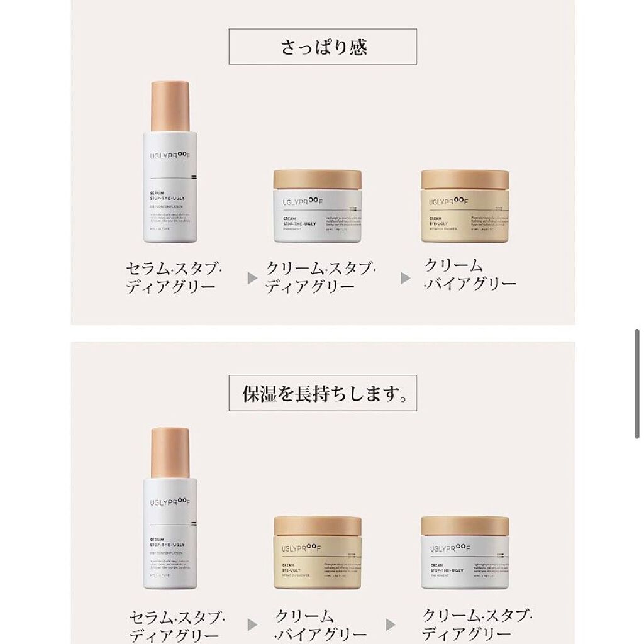644x644 pixels.
Task: Click second gray arrow before クリーム・バイアグリー in top section
Action: [406, 278]
